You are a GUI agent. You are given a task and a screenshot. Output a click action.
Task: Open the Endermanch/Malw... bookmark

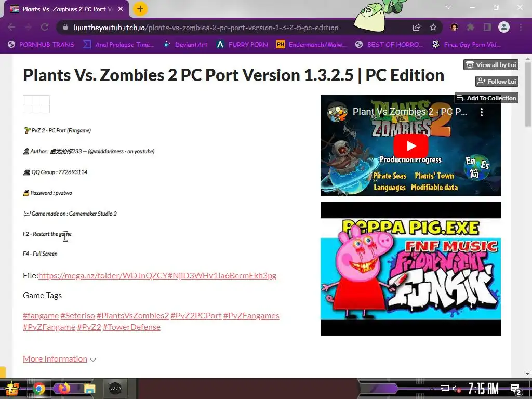tap(312, 45)
